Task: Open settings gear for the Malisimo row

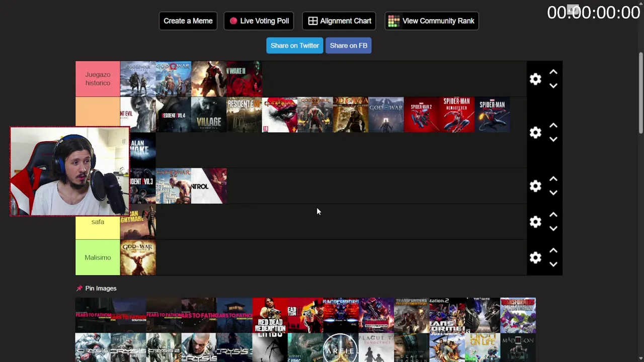Action: click(x=535, y=257)
